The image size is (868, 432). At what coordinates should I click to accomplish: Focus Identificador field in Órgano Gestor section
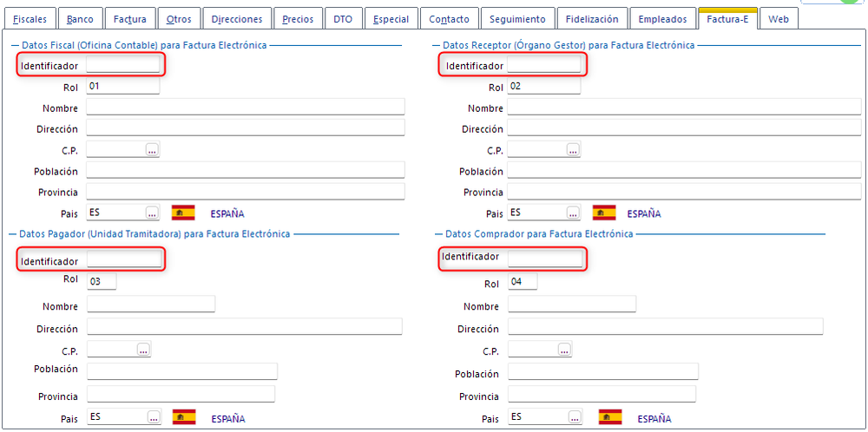coord(544,65)
